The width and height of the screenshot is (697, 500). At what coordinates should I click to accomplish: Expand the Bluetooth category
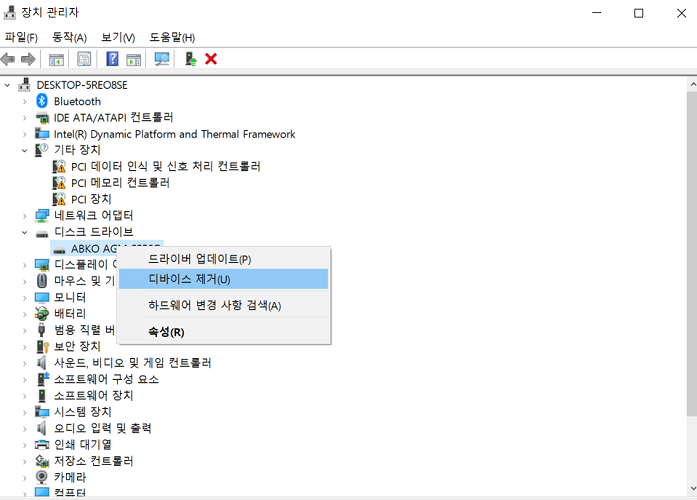(x=25, y=101)
